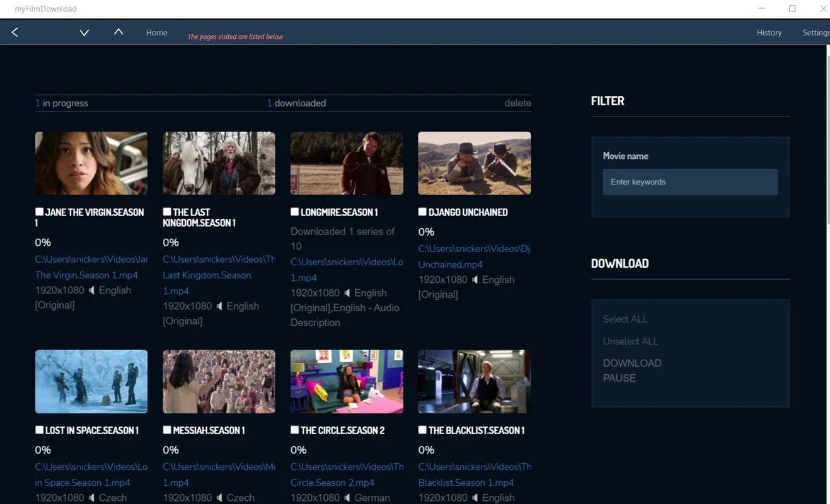Click the 0% progress under The Circle
The width and height of the screenshot is (830, 504).
point(299,450)
